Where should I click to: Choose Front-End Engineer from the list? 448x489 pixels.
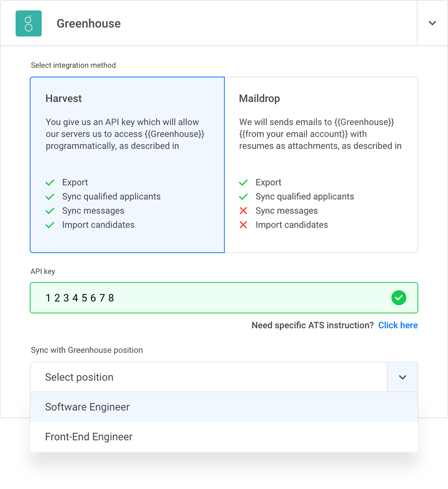point(224,437)
